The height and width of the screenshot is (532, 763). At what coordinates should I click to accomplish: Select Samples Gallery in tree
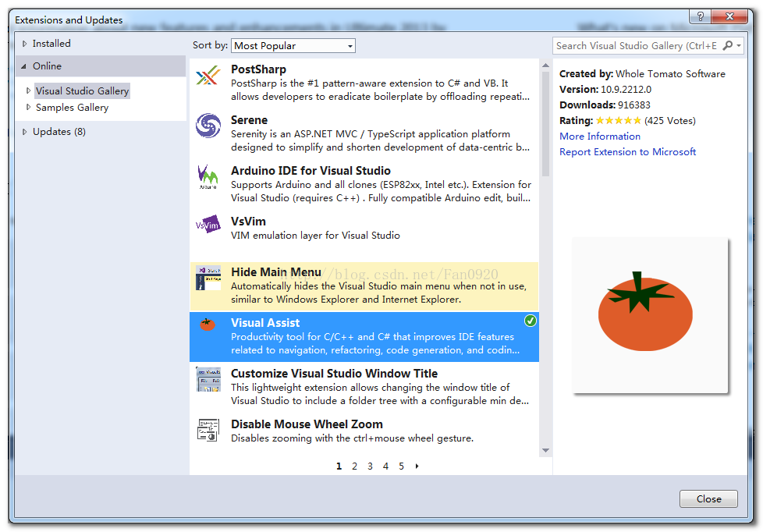(x=72, y=108)
